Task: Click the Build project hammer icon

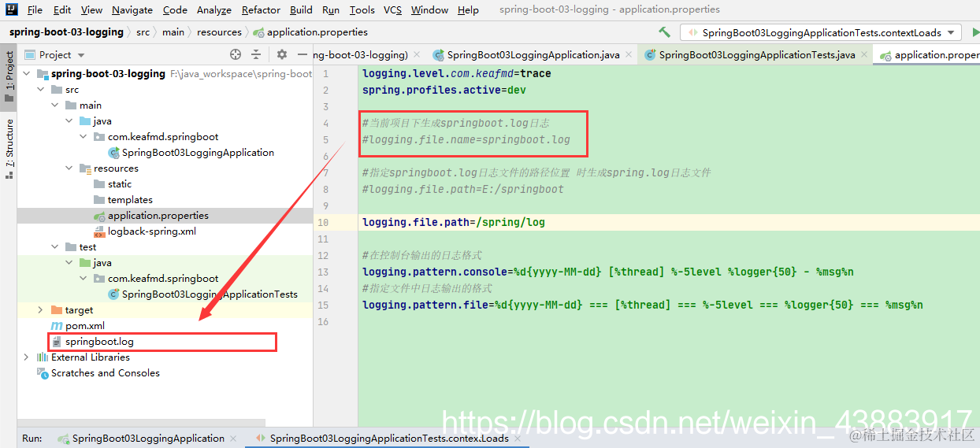Action: click(664, 32)
